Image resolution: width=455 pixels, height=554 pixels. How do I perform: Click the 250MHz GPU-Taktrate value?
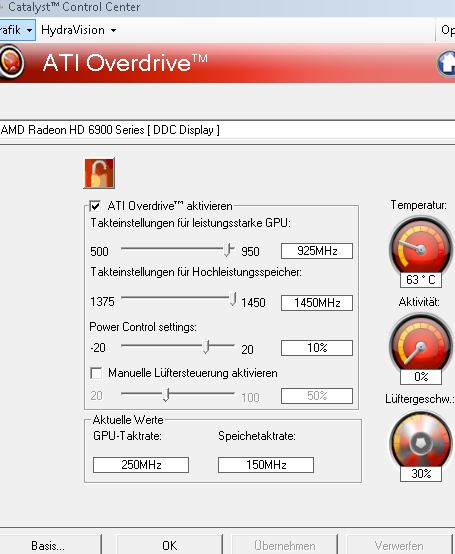(x=141, y=465)
